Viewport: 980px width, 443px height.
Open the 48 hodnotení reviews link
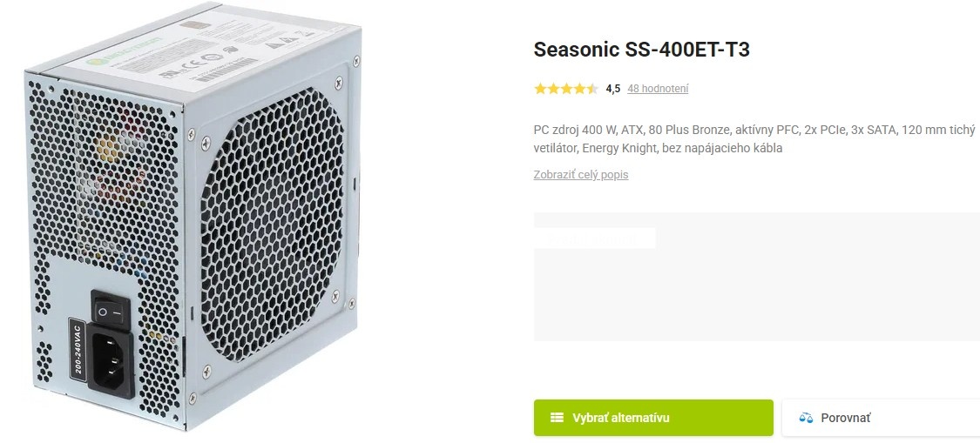tap(657, 89)
